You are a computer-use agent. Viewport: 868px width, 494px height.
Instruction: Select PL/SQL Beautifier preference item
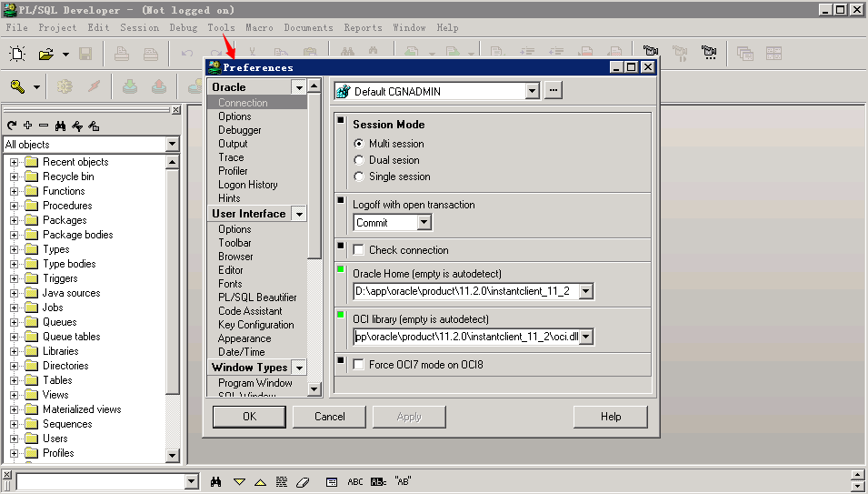tap(257, 297)
